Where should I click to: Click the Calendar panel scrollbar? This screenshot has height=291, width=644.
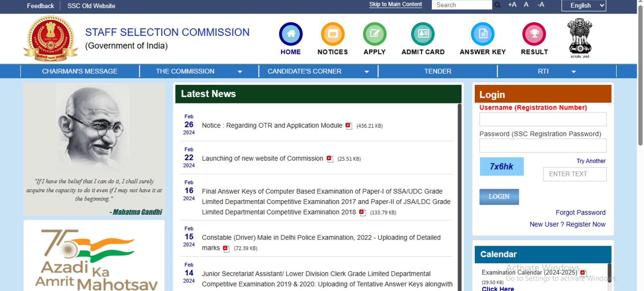[609, 273]
